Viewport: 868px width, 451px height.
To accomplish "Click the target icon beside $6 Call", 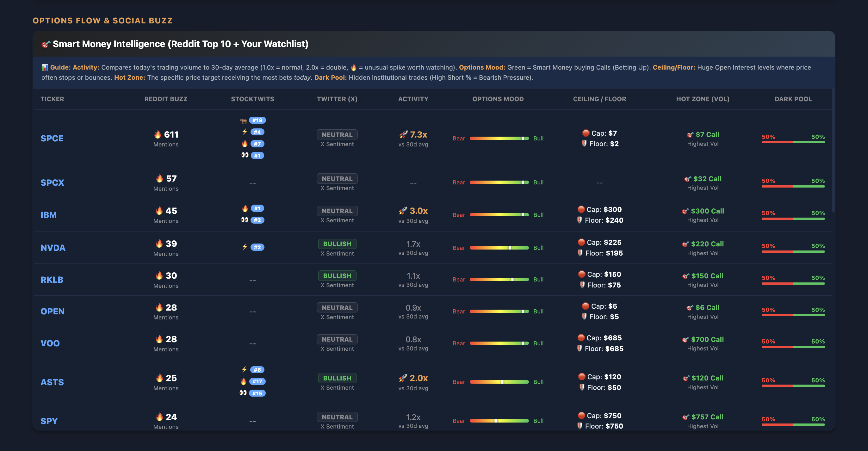I will [690, 307].
